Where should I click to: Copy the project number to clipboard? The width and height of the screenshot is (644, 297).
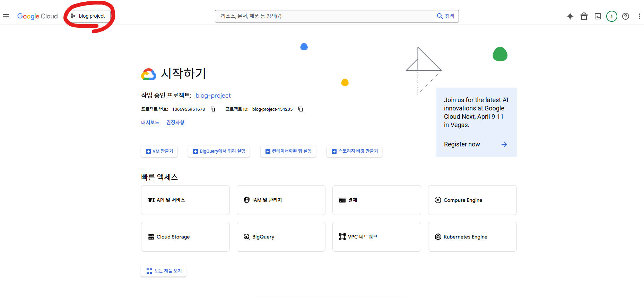(213, 109)
